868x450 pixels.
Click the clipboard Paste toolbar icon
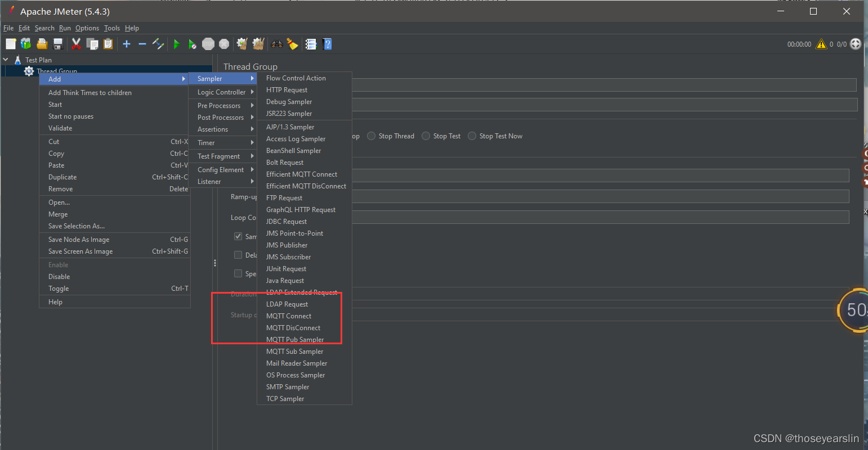[108, 44]
